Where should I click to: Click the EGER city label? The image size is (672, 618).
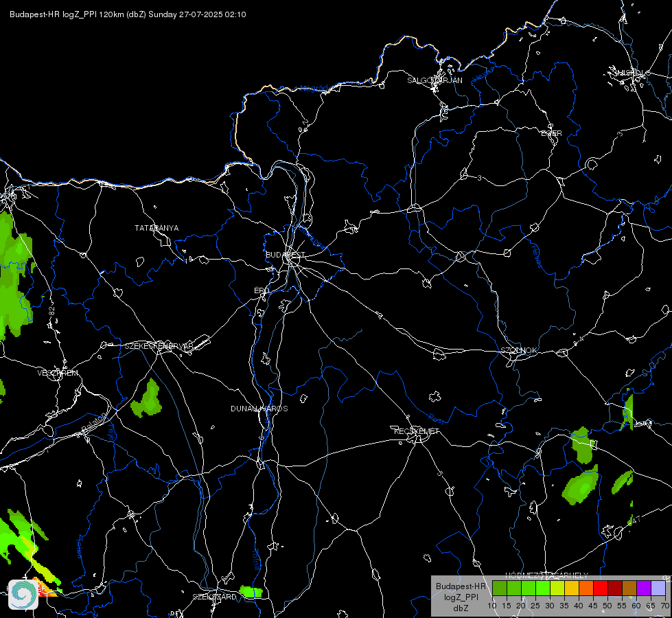tap(551, 133)
